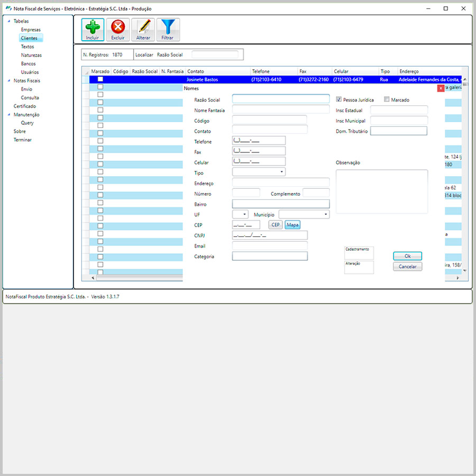Click the Bairro input field
This screenshot has height=476, width=476.
(x=281, y=204)
